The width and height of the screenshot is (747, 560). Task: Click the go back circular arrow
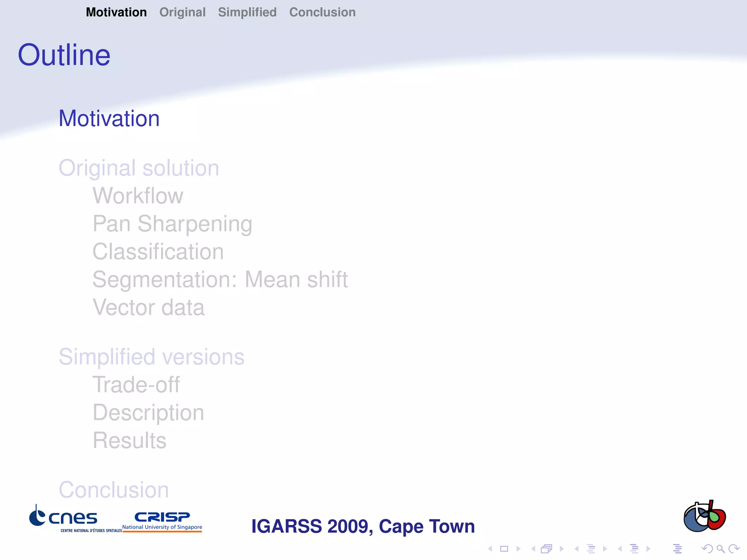point(707,549)
